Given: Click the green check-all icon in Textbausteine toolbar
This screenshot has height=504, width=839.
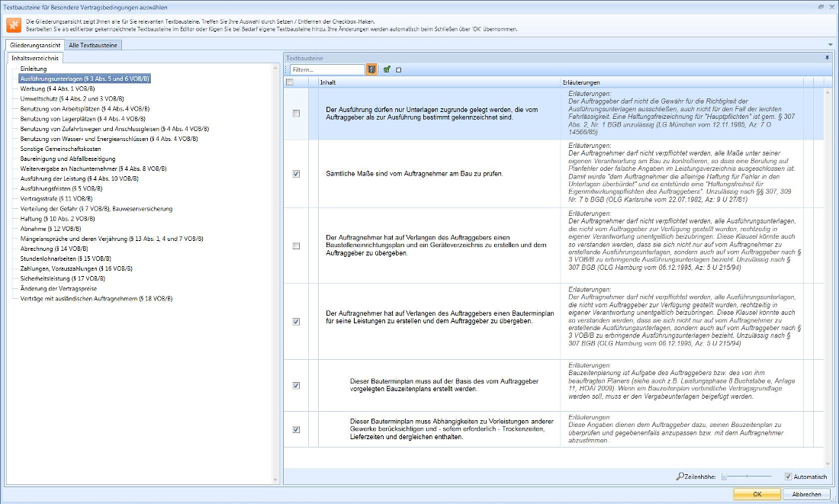Looking at the screenshot, I should 387,69.
